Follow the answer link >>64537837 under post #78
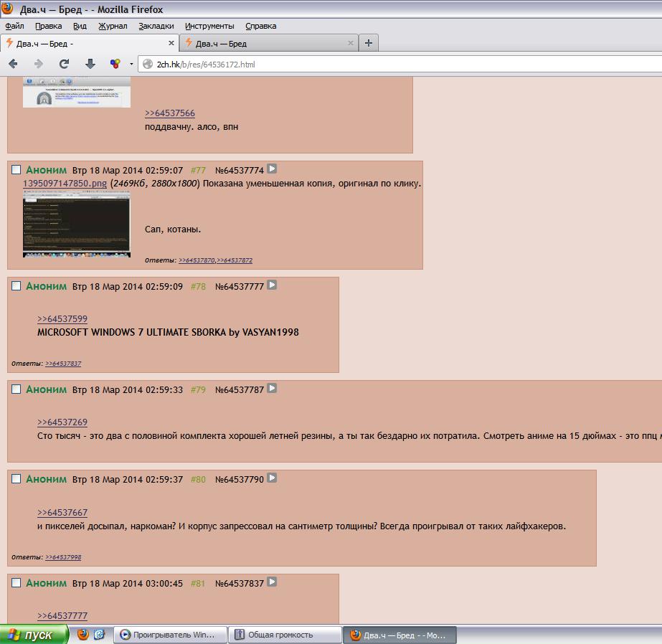662x644 pixels. point(63,364)
